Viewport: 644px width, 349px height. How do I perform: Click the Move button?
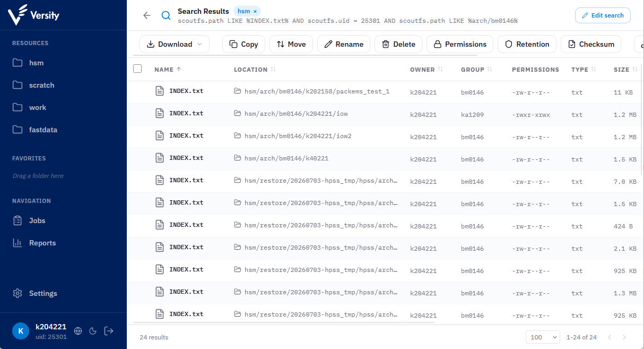[291, 44]
